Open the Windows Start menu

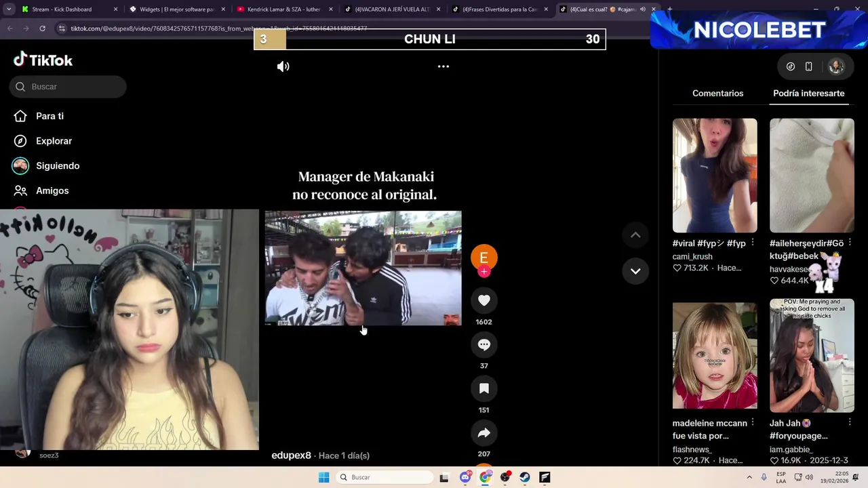323,477
